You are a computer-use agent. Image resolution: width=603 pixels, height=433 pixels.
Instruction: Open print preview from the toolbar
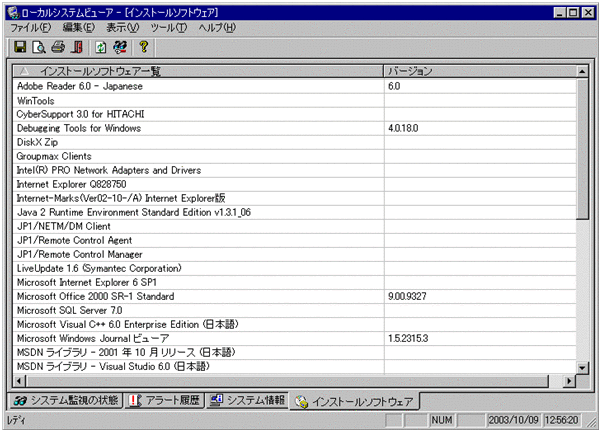pyautogui.click(x=38, y=47)
